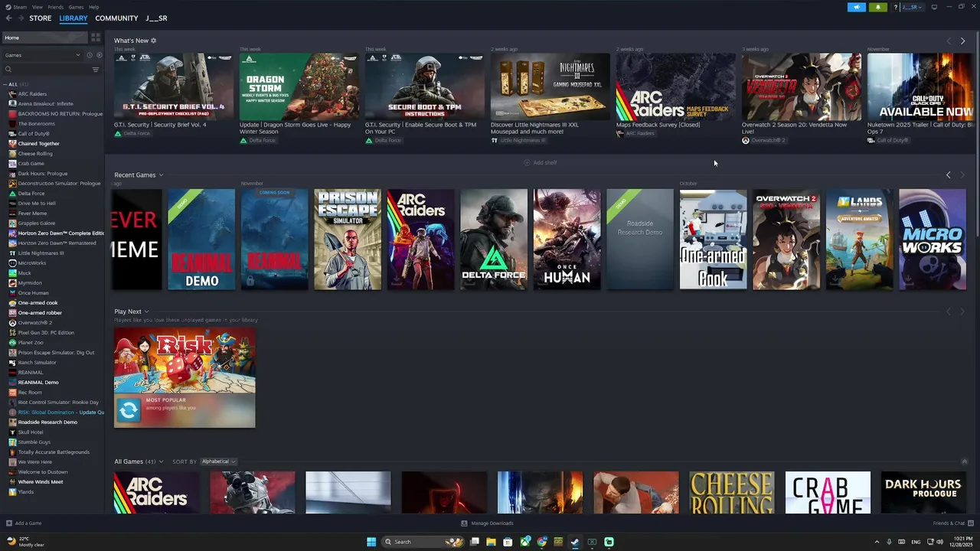Select Overwatch® 2 in the game list
This screenshot has width=980, height=551.
pyautogui.click(x=35, y=323)
